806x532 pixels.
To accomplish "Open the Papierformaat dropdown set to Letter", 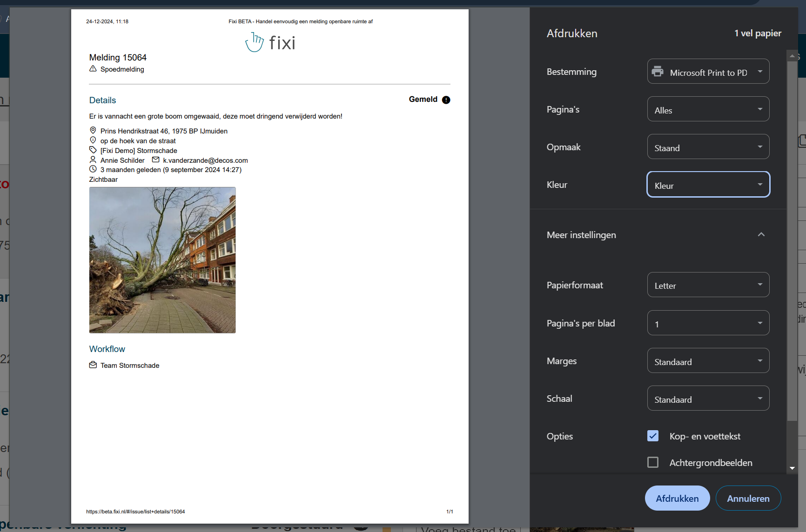I will pyautogui.click(x=708, y=285).
